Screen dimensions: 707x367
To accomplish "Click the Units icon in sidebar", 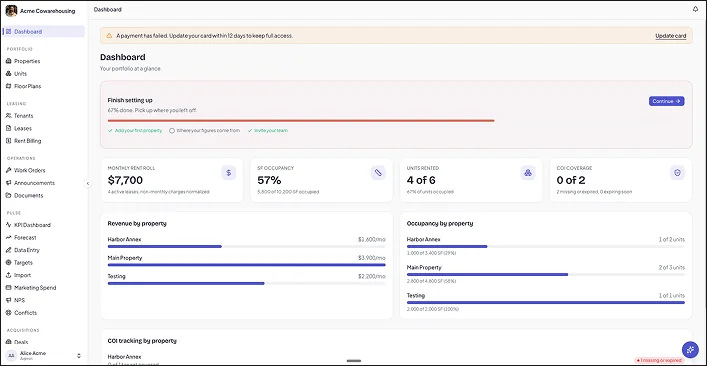I will (8, 73).
